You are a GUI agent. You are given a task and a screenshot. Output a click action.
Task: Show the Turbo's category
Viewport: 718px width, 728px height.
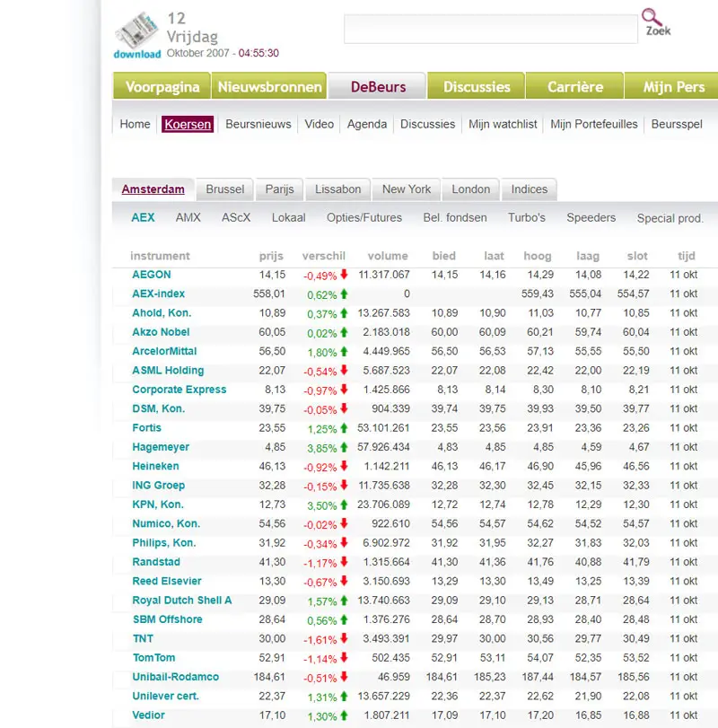(526, 217)
